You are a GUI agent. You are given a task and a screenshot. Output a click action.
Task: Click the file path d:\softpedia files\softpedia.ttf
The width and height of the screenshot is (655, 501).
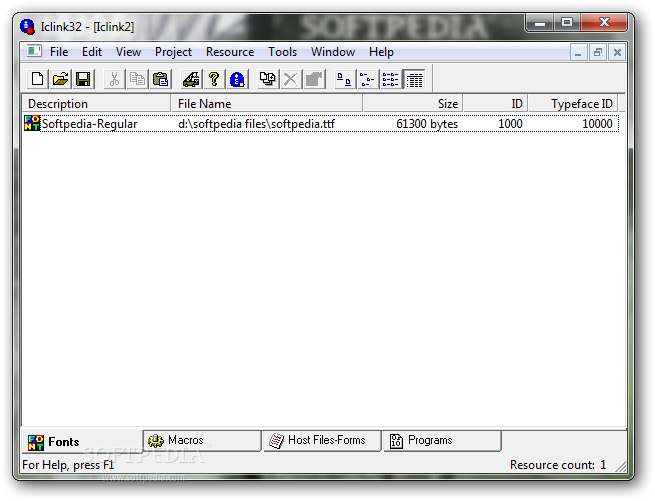256,124
